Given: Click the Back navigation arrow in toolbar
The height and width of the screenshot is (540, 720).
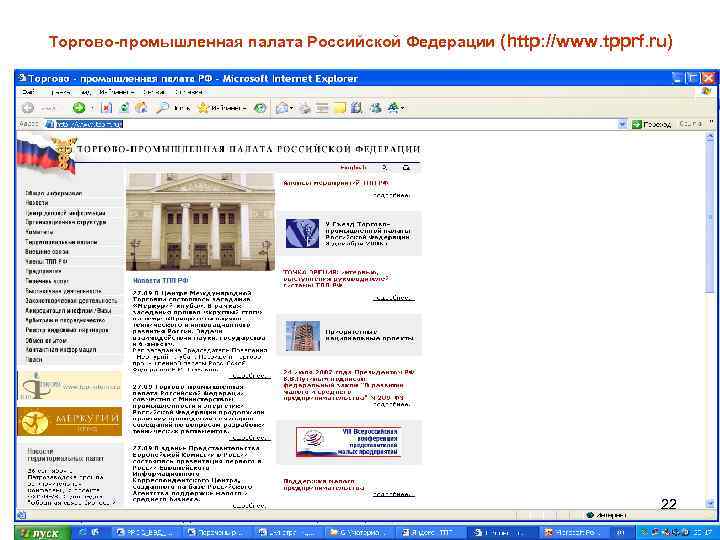Looking at the screenshot, I should 28,108.
